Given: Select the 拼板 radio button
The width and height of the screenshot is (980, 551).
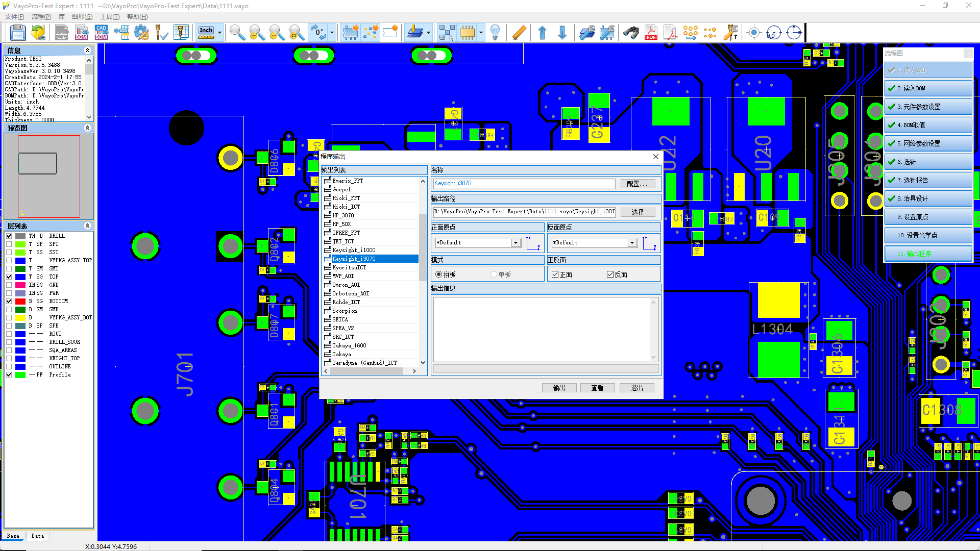Looking at the screenshot, I should point(438,274).
